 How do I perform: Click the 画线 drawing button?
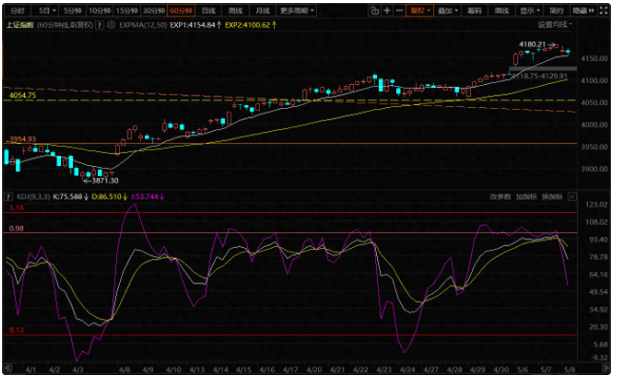tap(502, 11)
